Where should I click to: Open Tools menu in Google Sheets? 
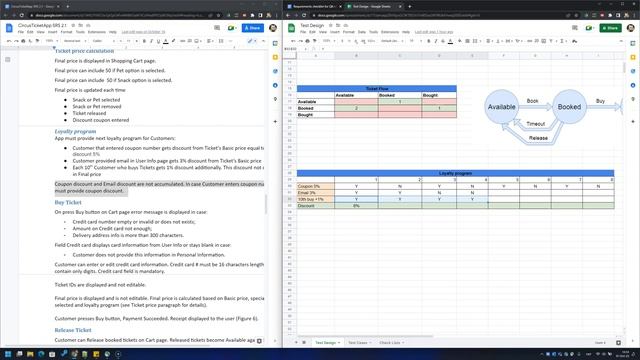click(x=373, y=32)
